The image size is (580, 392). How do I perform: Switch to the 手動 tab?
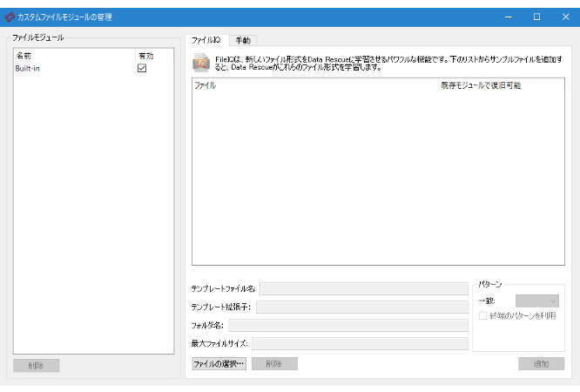click(243, 40)
